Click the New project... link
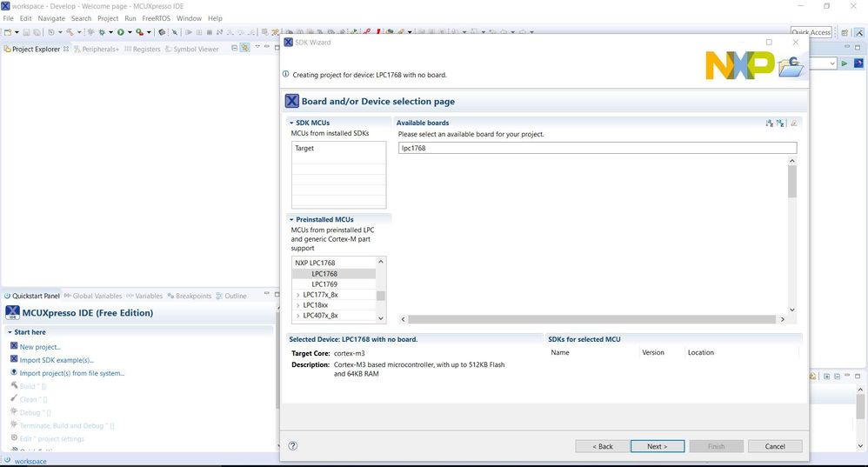This screenshot has width=868, height=467. (x=40, y=347)
